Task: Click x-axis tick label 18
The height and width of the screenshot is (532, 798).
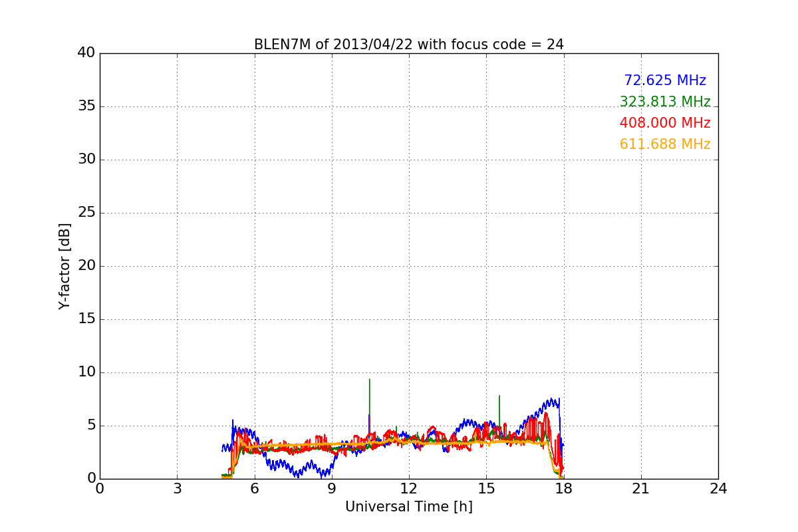Action: (x=564, y=489)
